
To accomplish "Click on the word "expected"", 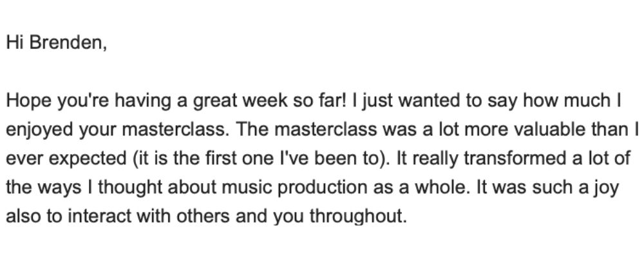I will tap(79, 159).
